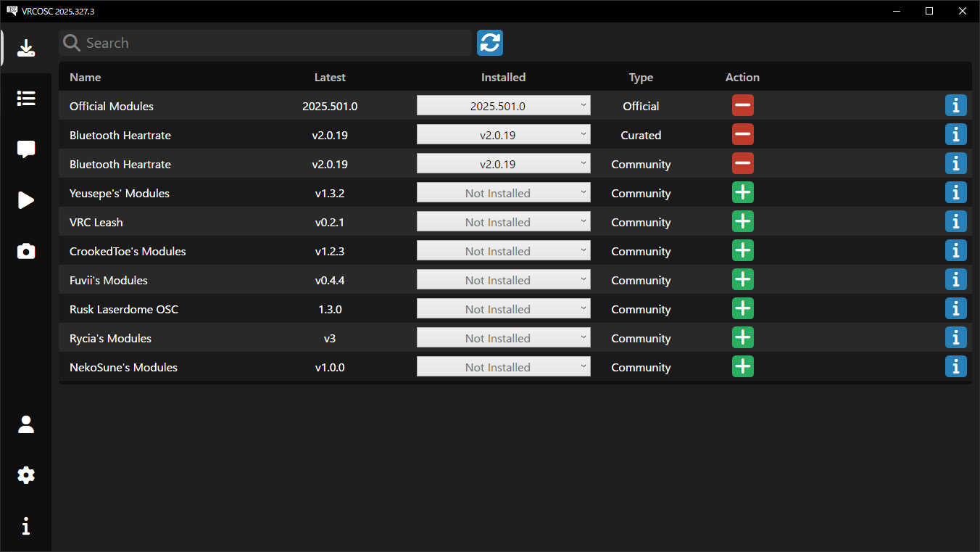The image size is (980, 552).
Task: Refresh the package list
Action: click(x=490, y=43)
